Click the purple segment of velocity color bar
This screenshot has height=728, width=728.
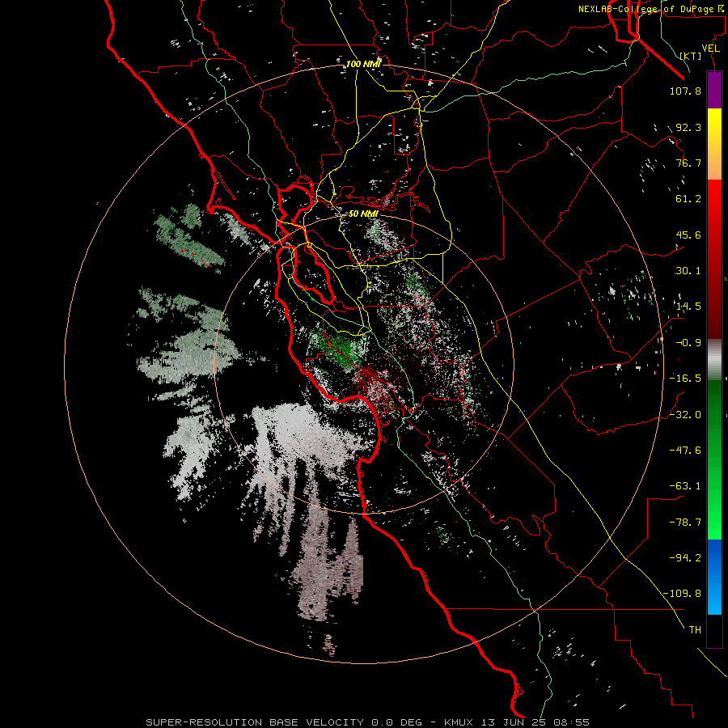[714, 90]
